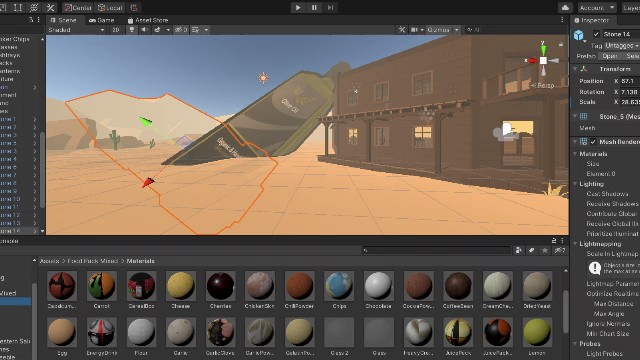Switch to the Game tab
Viewport: 640px width, 360px height.
[x=102, y=20]
